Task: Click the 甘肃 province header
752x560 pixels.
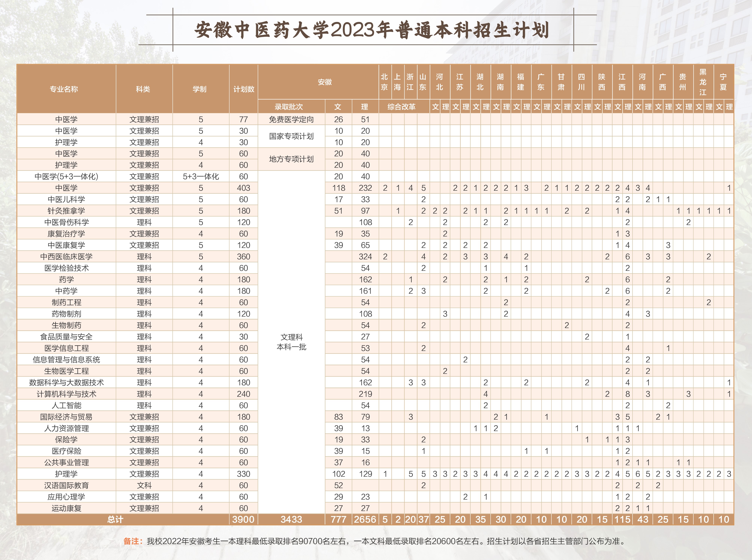Action: point(561,82)
